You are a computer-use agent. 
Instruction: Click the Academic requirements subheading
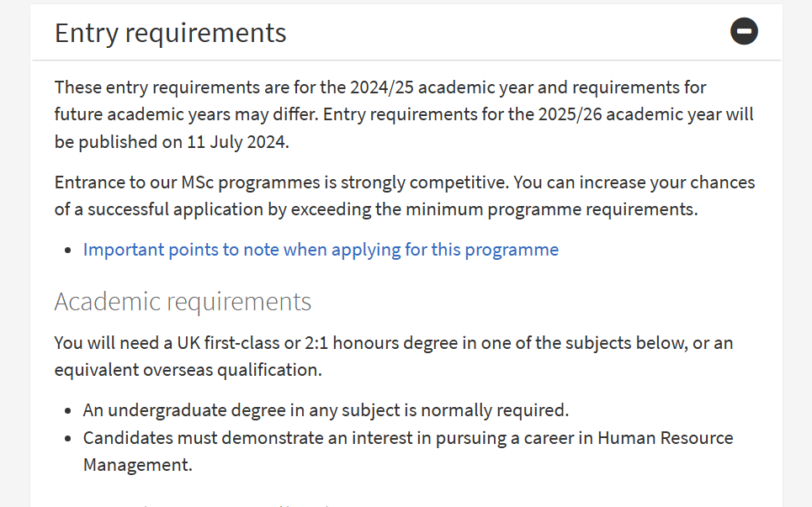(x=183, y=301)
